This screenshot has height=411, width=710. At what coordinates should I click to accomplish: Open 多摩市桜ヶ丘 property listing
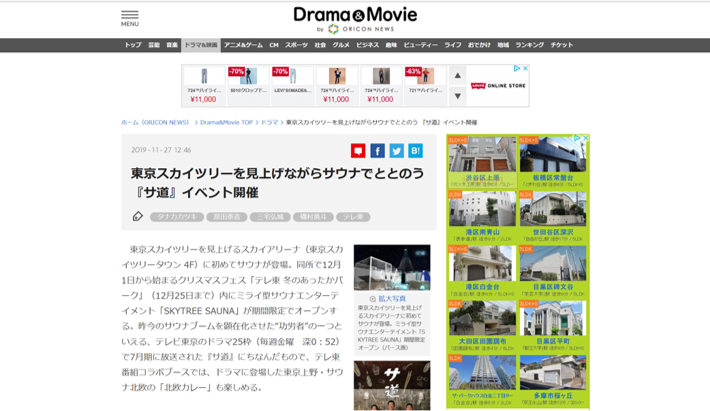click(553, 381)
